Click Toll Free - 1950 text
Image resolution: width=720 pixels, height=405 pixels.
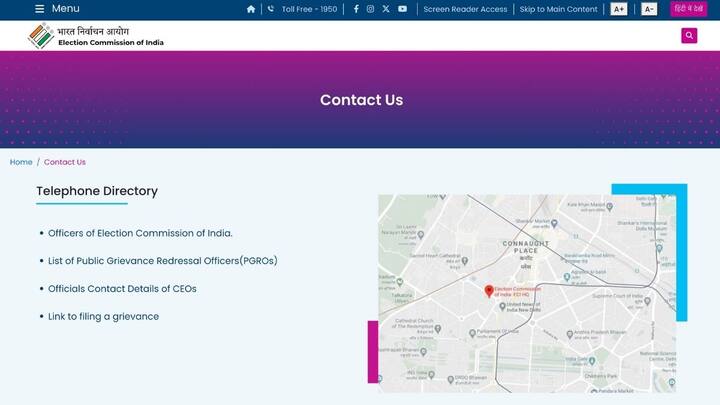tap(309, 9)
